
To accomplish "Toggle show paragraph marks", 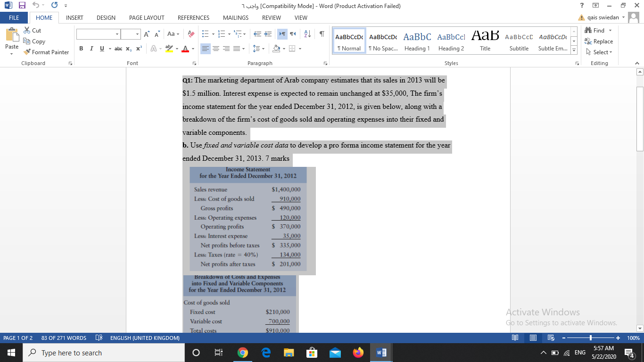I will pos(322,34).
